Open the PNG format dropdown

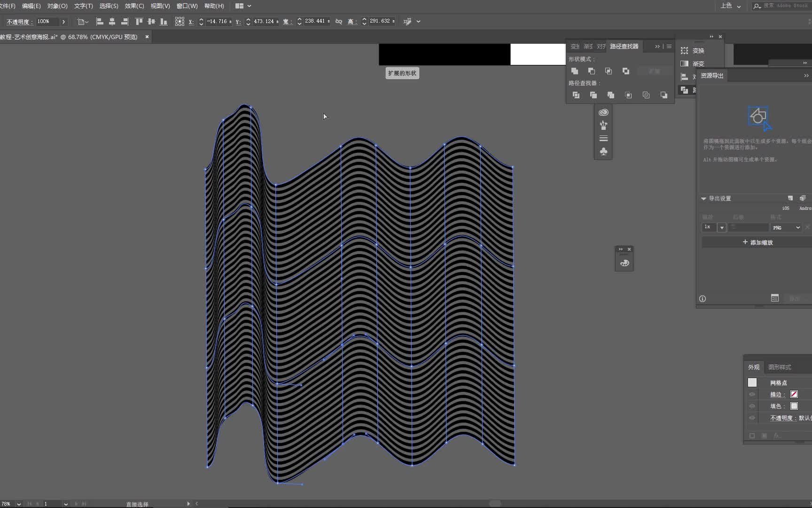tap(786, 228)
